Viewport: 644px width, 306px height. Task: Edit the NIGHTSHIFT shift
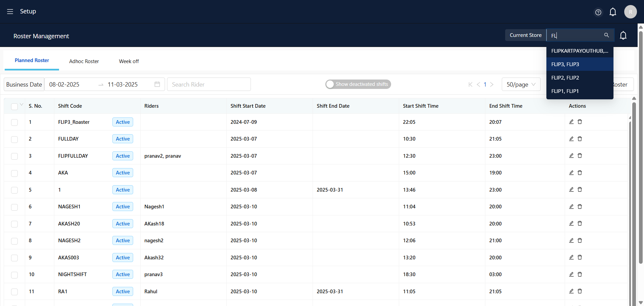coord(571,274)
